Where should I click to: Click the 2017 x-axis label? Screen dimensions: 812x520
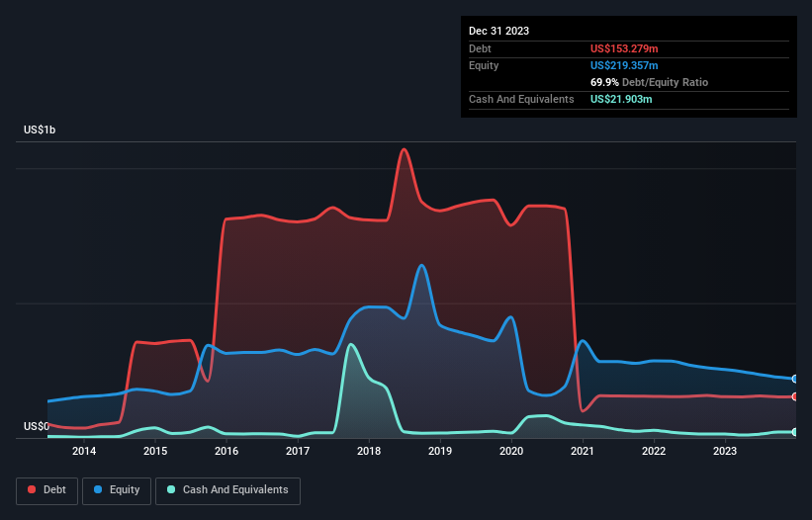(x=298, y=451)
